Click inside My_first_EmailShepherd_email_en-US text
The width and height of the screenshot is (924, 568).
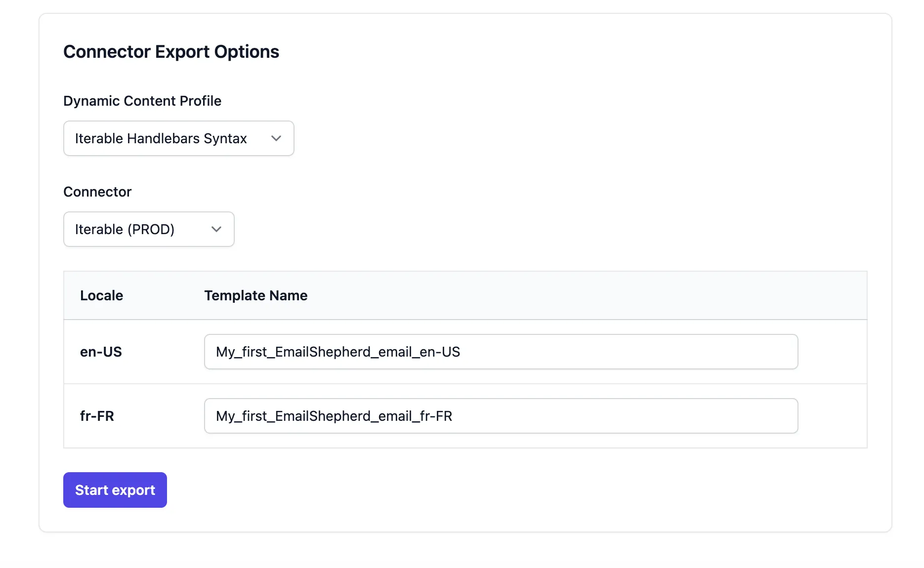tap(337, 352)
